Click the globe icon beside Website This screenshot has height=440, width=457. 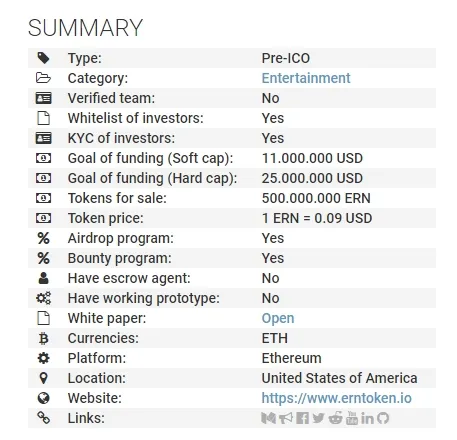point(43,398)
